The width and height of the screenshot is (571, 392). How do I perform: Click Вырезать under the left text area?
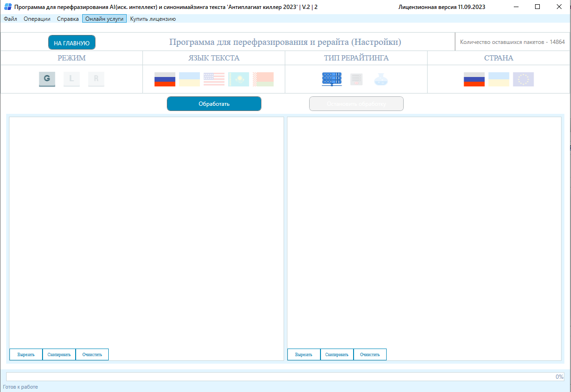[x=26, y=354]
